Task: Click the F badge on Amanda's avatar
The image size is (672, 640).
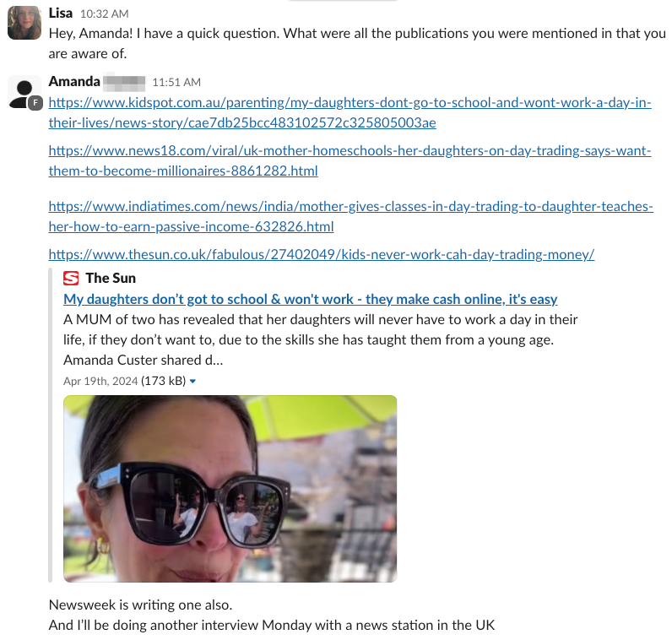Action: [35, 103]
